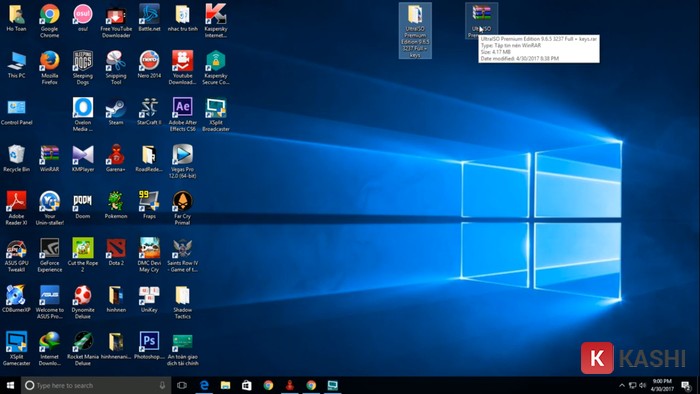Viewport: 700px width, 394px height.
Task: Click the taskbar search box
Action: click(x=96, y=385)
